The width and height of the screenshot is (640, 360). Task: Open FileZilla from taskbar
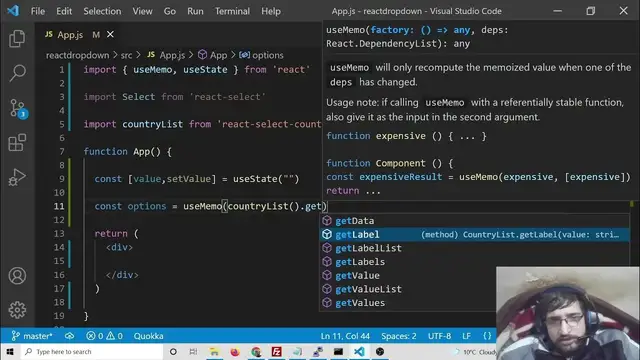coord(277,351)
